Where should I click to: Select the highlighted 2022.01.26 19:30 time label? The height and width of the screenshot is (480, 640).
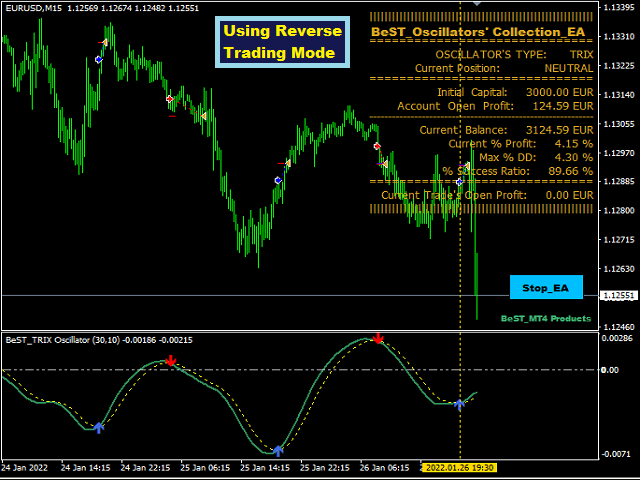coord(460,467)
